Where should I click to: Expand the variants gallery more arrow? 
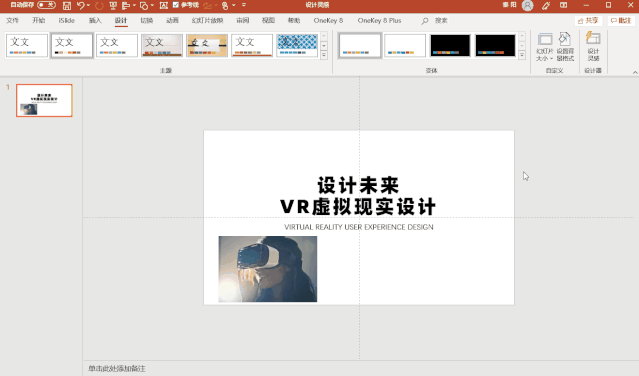[x=522, y=55]
